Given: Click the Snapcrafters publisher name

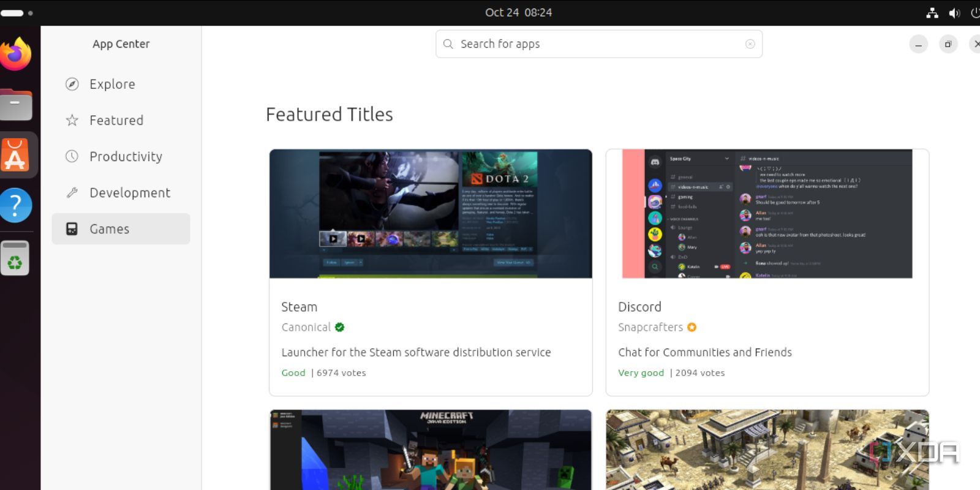Looking at the screenshot, I should point(650,327).
